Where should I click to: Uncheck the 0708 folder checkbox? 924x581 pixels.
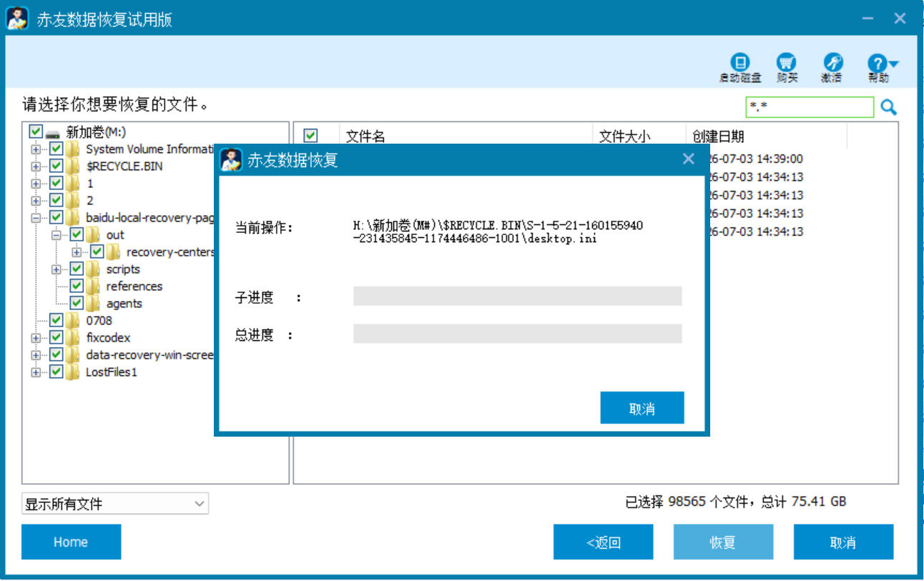[x=56, y=321]
